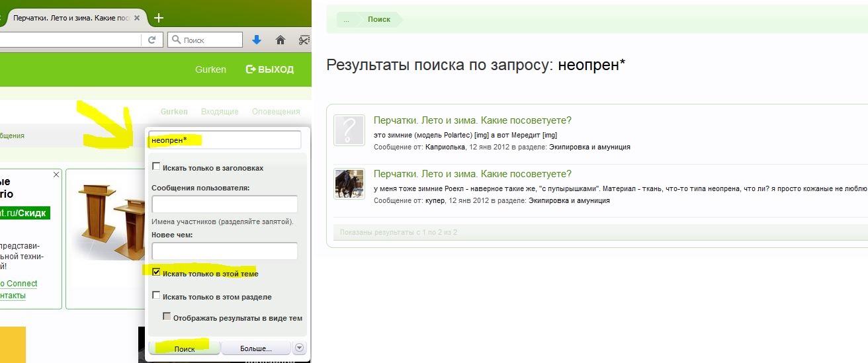Open the Входящие inbox menu
This screenshot has width=868, height=363.
[220, 112]
